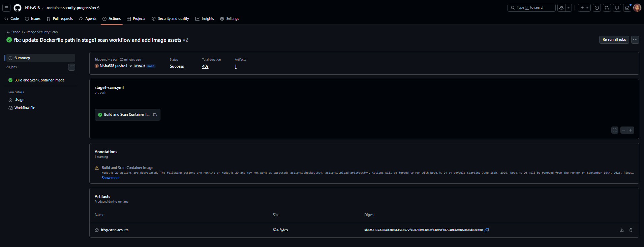This screenshot has height=247, width=644.
Task: View issues icon in top header
Action: coord(597,8)
